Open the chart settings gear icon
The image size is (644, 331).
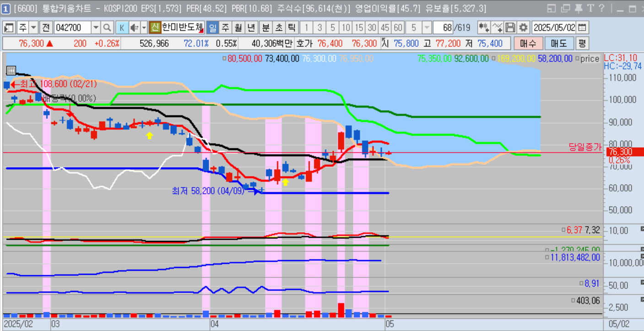point(524,28)
